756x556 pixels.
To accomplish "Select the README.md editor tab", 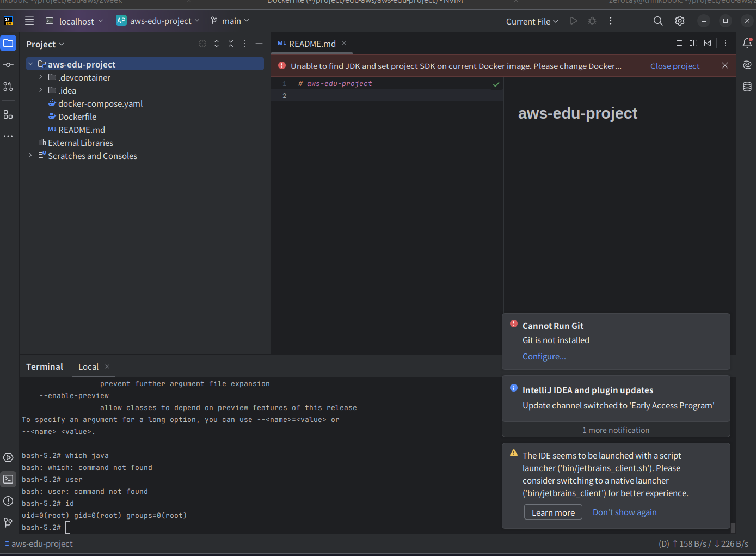I will click(x=312, y=44).
